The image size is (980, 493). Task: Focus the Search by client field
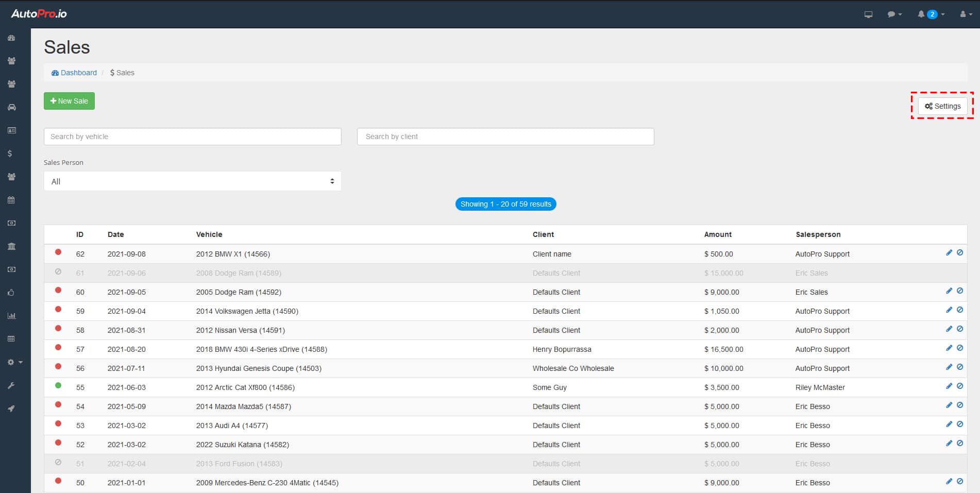(505, 137)
